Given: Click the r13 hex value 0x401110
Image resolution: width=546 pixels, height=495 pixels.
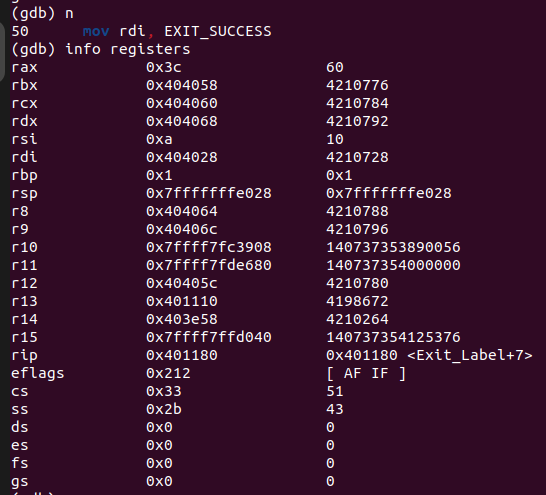Looking at the screenshot, I should (x=182, y=301).
